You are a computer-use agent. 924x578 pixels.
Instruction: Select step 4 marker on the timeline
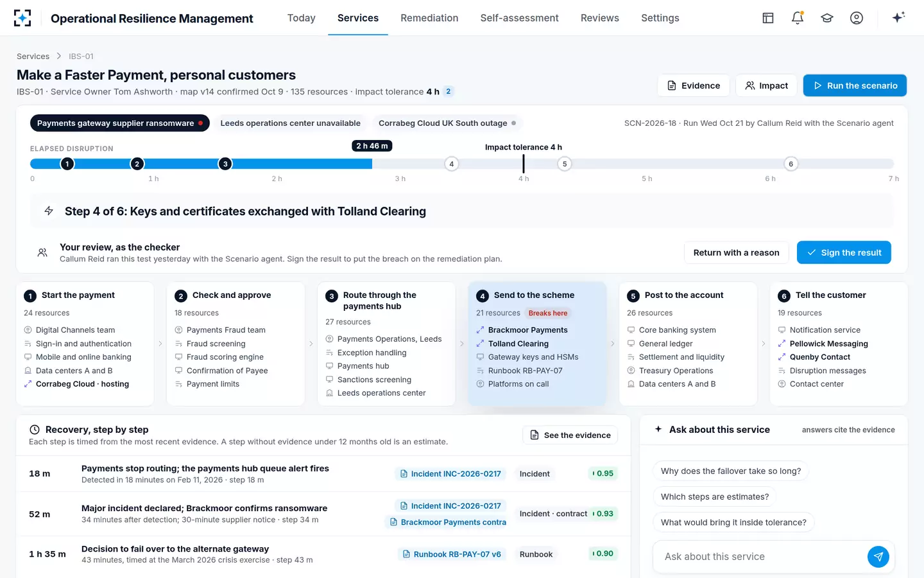pos(452,164)
